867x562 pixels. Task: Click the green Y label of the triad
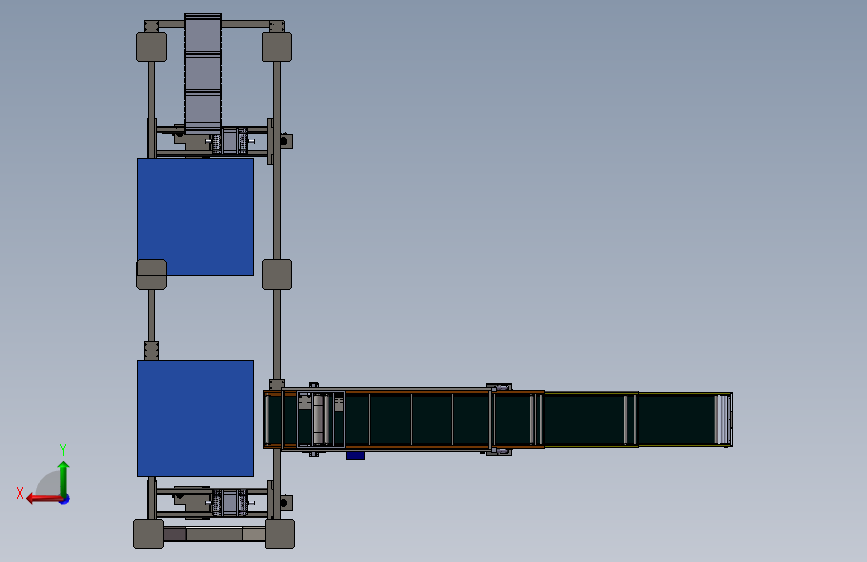(63, 449)
